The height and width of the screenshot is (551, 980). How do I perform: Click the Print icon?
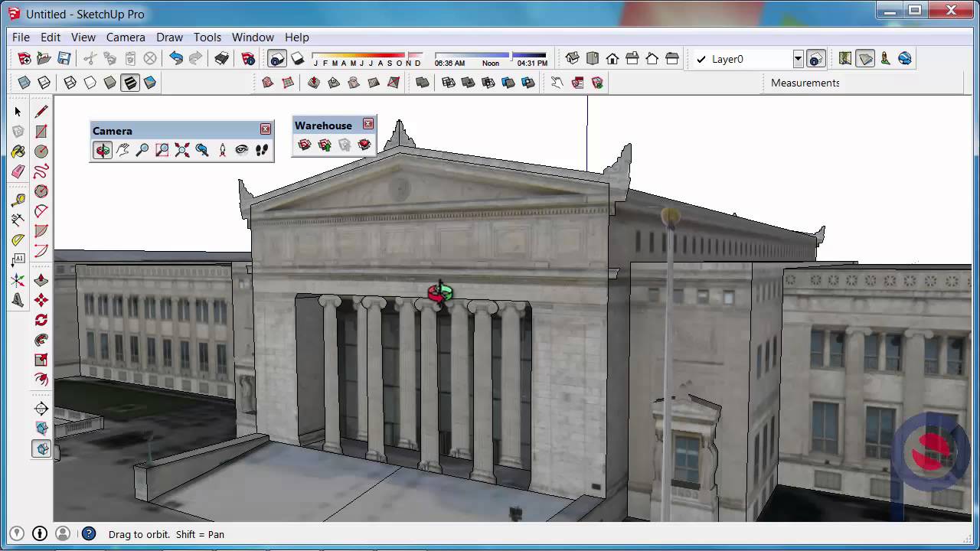click(x=222, y=58)
